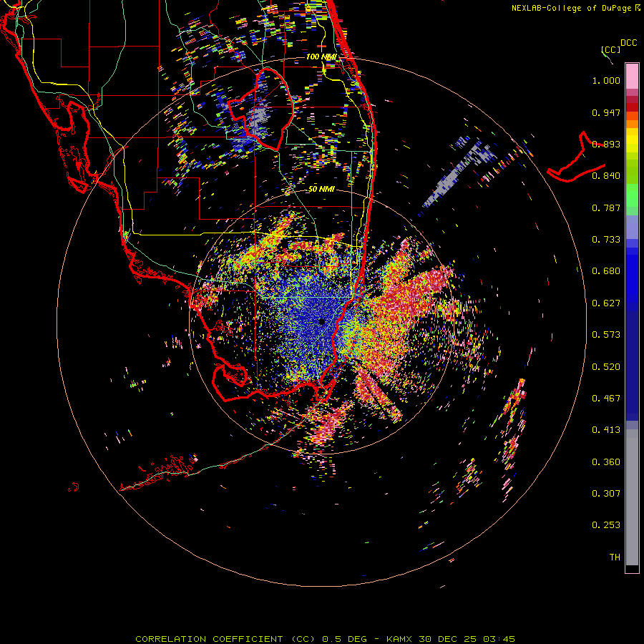Click the 30 DEC 25 03:45 timestamp

click(467, 639)
